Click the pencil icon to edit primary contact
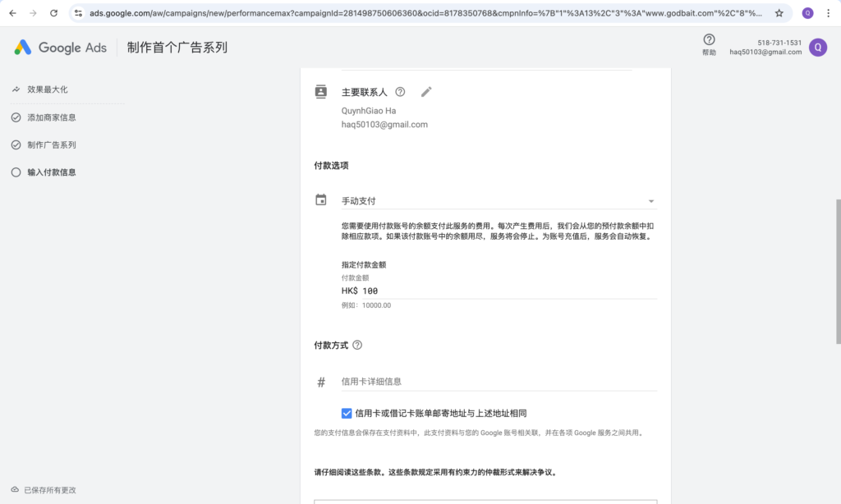The image size is (841, 504). (426, 92)
